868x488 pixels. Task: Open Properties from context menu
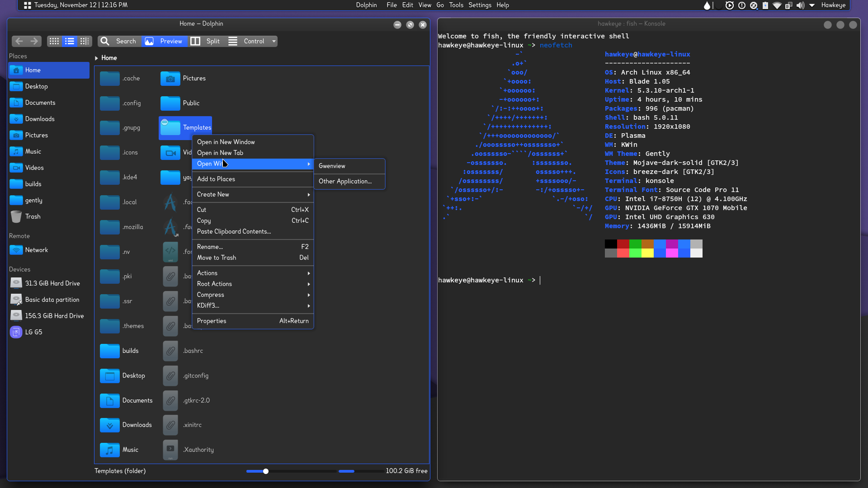[x=253, y=321]
